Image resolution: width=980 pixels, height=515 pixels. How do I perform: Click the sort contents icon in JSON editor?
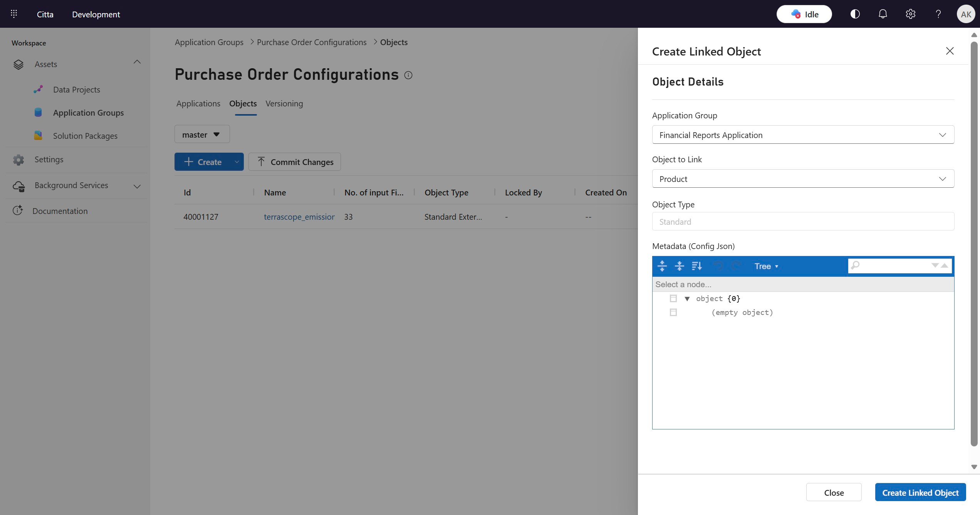[x=696, y=266]
